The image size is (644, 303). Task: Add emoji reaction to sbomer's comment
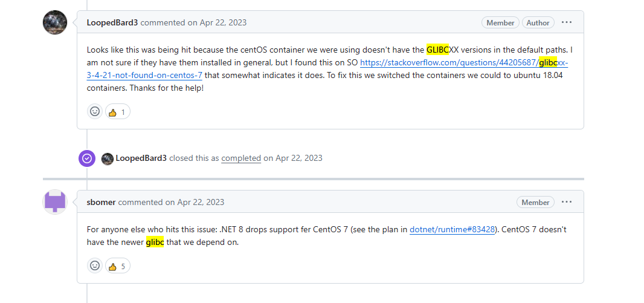(95, 266)
